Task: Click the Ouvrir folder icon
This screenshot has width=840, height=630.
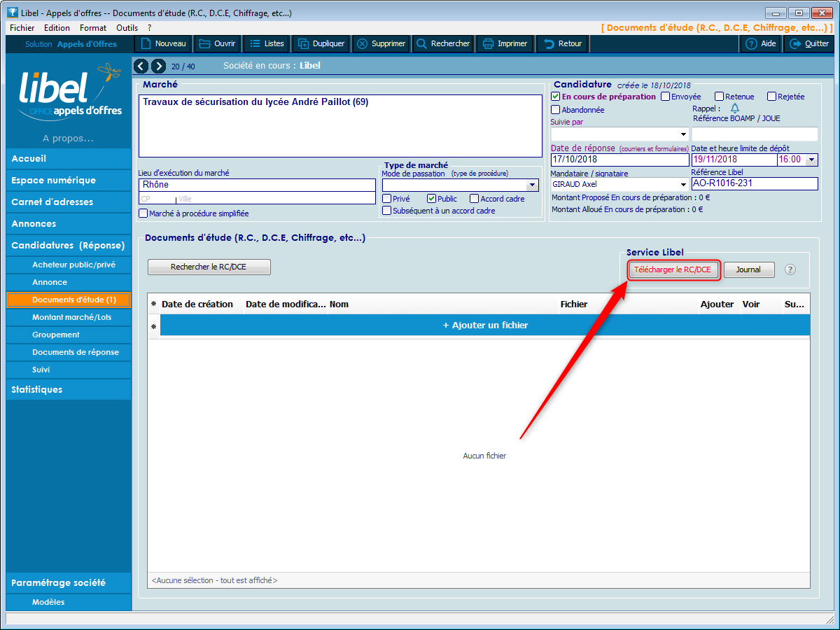Action: (204, 43)
